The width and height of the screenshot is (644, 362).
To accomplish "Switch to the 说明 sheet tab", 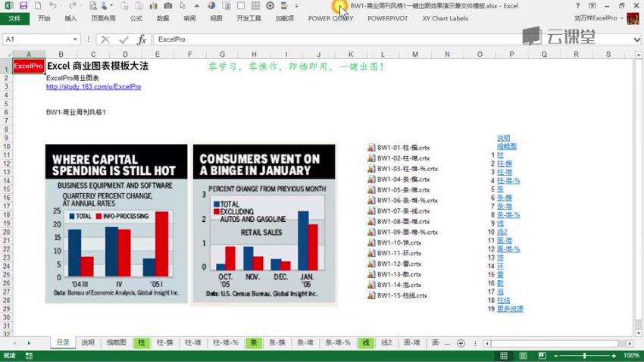I will click(87, 343).
